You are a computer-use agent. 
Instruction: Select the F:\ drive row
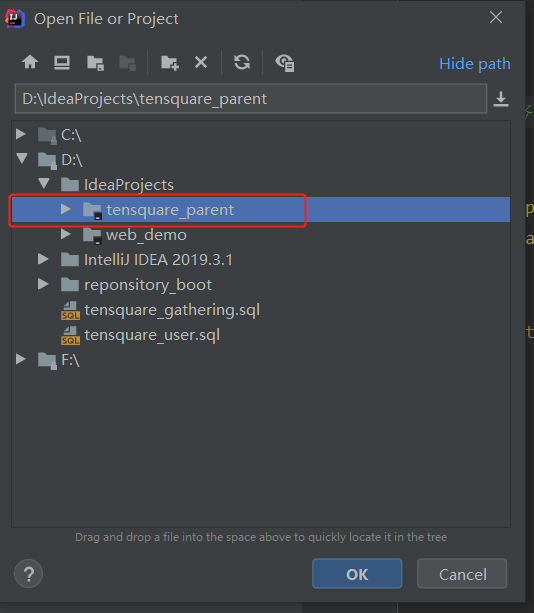261,360
